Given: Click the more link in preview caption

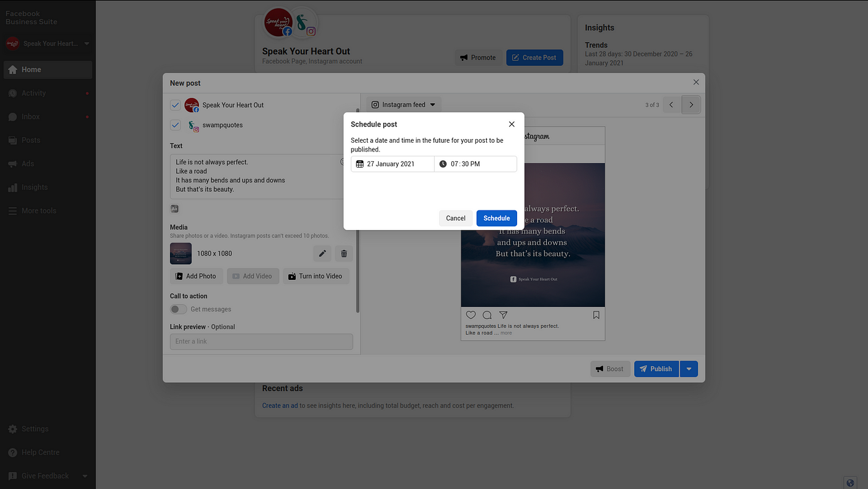Looking at the screenshot, I should (x=507, y=333).
